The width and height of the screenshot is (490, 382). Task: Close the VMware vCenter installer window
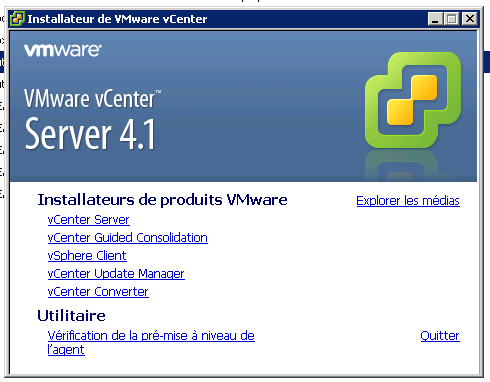coord(470,19)
